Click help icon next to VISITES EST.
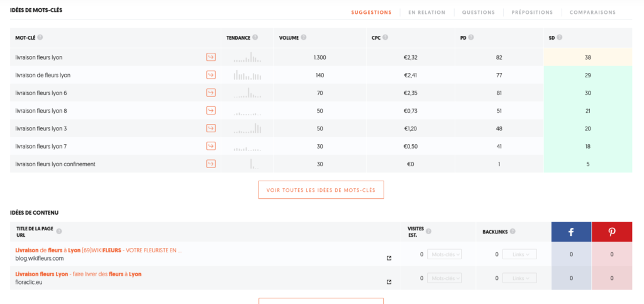 point(428,231)
